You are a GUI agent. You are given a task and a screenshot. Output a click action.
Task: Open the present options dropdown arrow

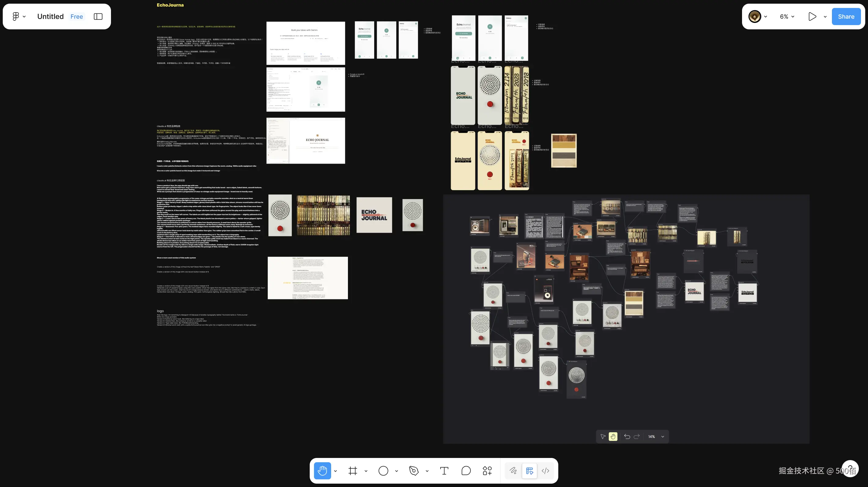[x=825, y=17]
